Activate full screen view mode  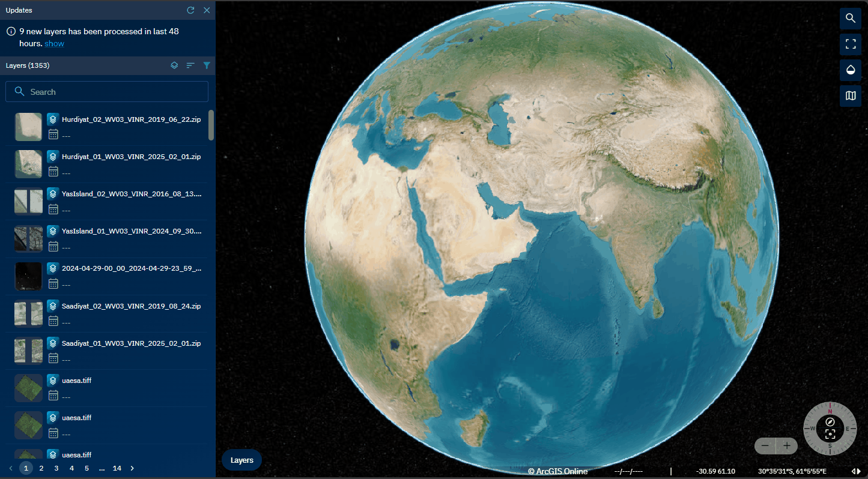pos(851,44)
